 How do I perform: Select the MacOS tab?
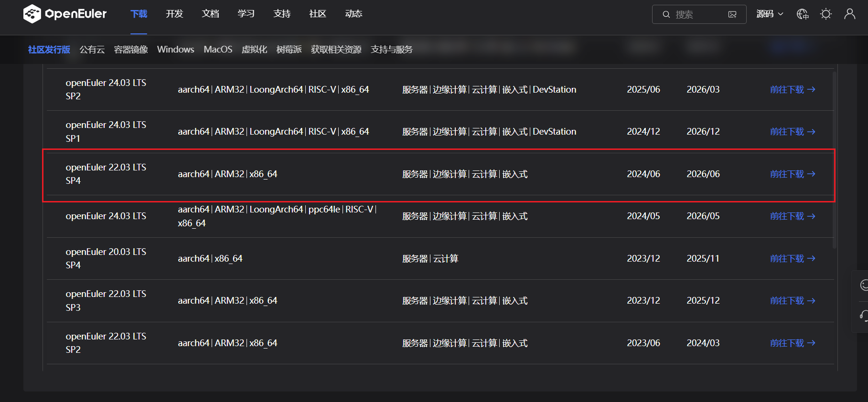coord(218,50)
